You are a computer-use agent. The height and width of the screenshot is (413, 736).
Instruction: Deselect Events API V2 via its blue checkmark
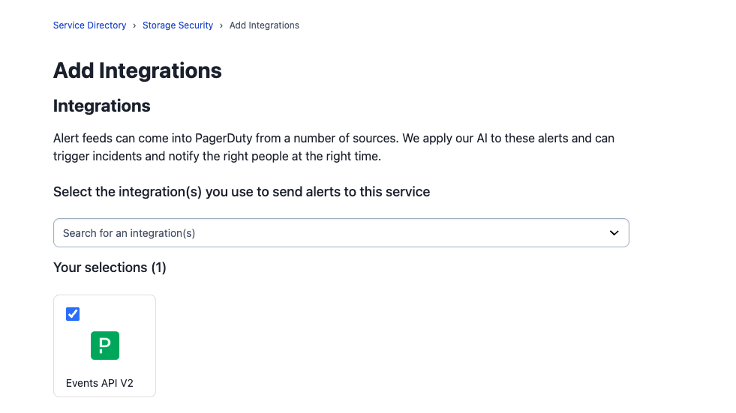pos(73,314)
